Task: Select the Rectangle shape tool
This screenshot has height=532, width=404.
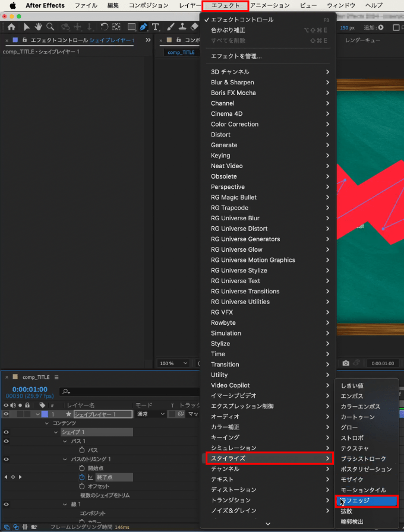Action: [131, 27]
